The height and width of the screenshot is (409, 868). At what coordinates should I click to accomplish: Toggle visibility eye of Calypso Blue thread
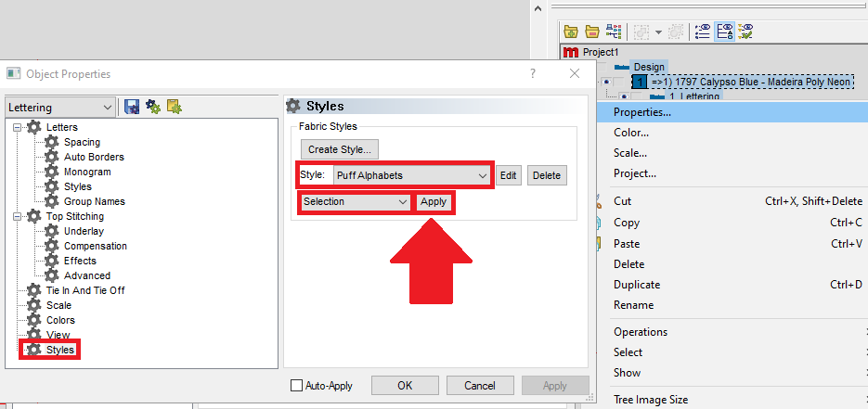(x=605, y=83)
